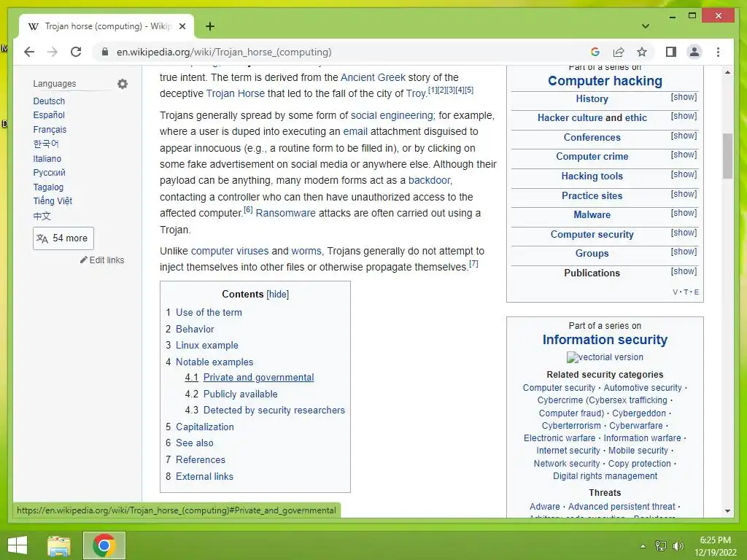Viewport: 747px width, 560px height.
Task: Switch to Español language version
Action: [x=49, y=114]
